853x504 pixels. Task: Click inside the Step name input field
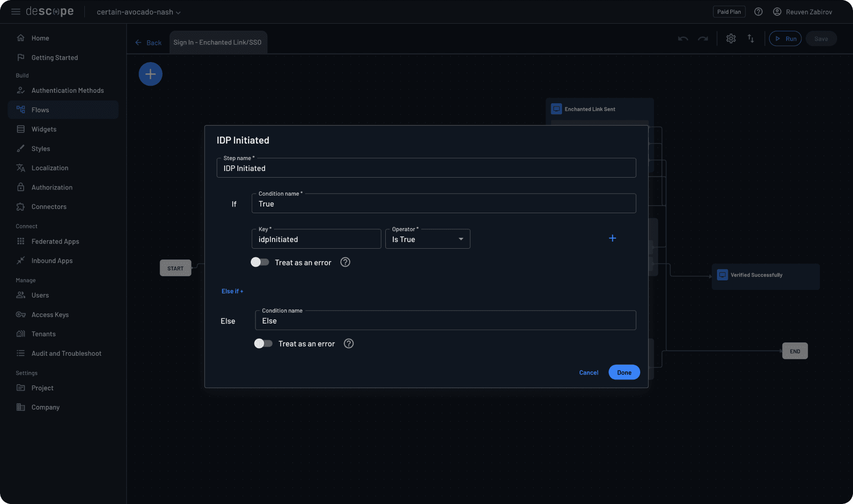pos(426,168)
